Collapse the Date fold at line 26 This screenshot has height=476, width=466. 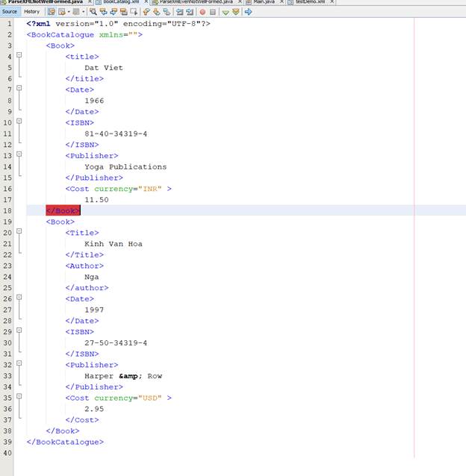coord(19,297)
